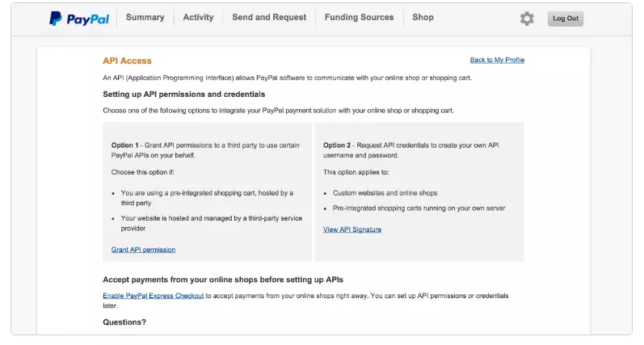This screenshot has height=345, width=644.
Task: Select Send and Request in navigation
Action: tap(269, 17)
